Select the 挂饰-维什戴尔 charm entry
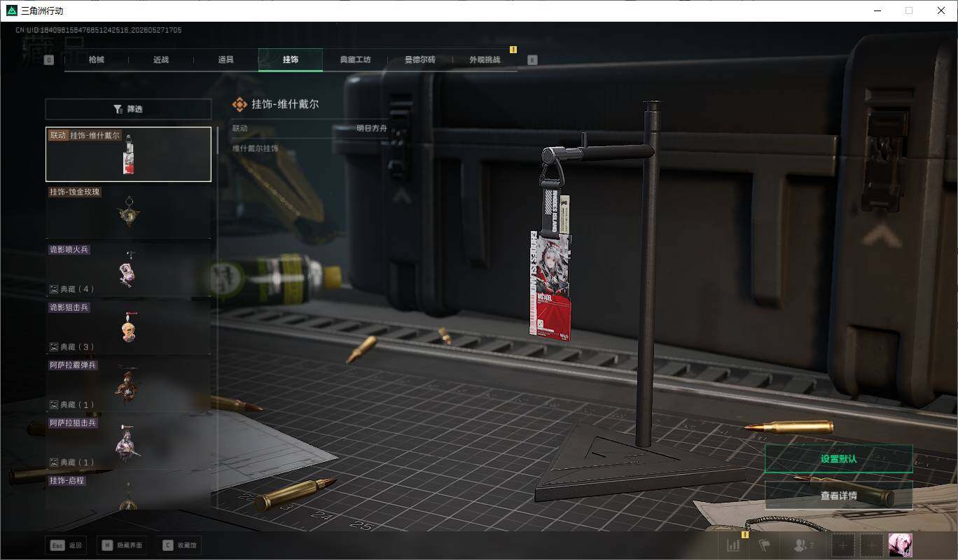 (128, 154)
